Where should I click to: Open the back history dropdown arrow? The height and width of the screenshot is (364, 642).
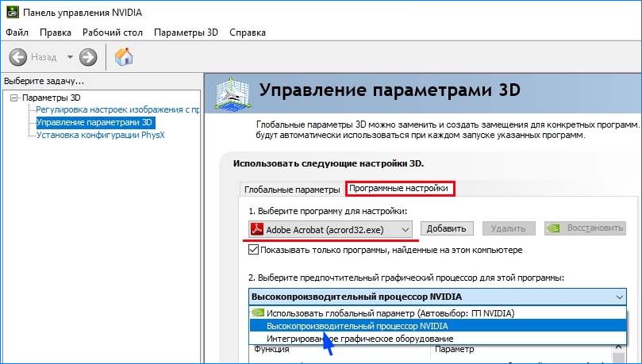(70, 57)
